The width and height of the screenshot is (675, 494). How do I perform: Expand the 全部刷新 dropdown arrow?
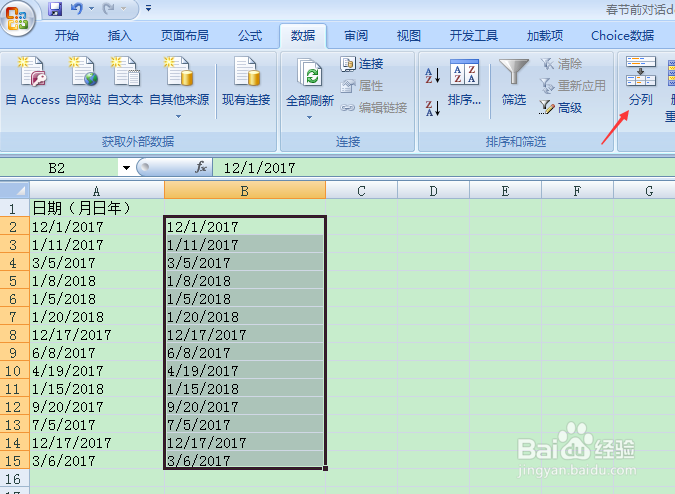click(x=310, y=117)
